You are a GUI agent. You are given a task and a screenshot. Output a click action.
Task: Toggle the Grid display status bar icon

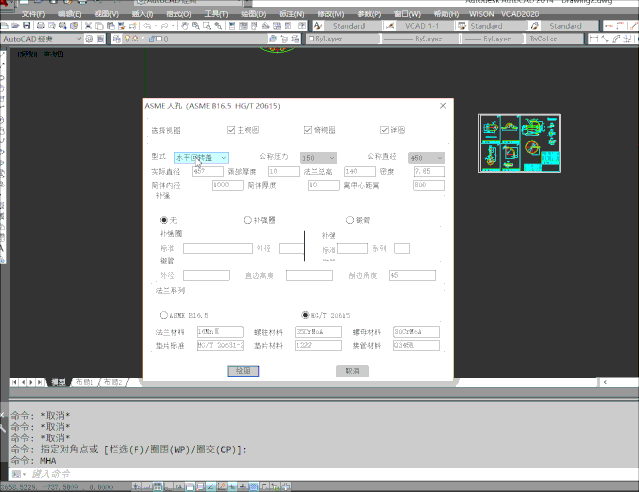pyautogui.click(x=158, y=486)
